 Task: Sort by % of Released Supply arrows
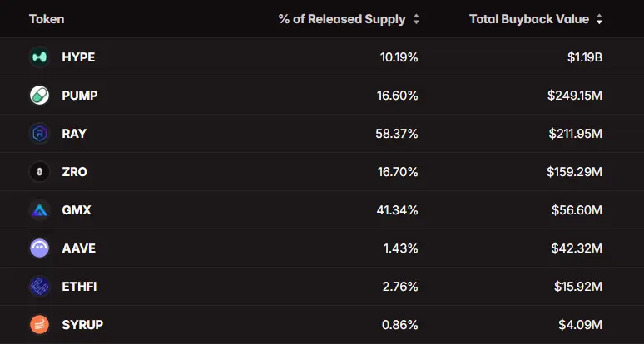click(416, 19)
